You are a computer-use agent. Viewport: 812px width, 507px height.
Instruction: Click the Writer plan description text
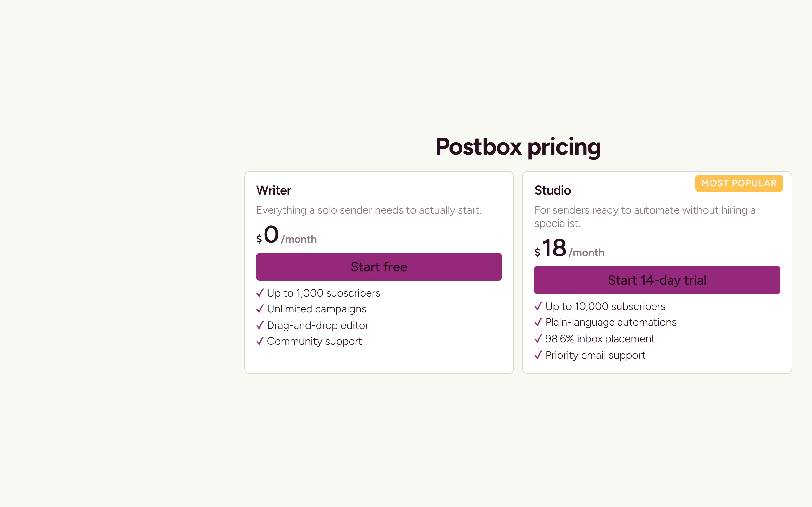coord(369,210)
